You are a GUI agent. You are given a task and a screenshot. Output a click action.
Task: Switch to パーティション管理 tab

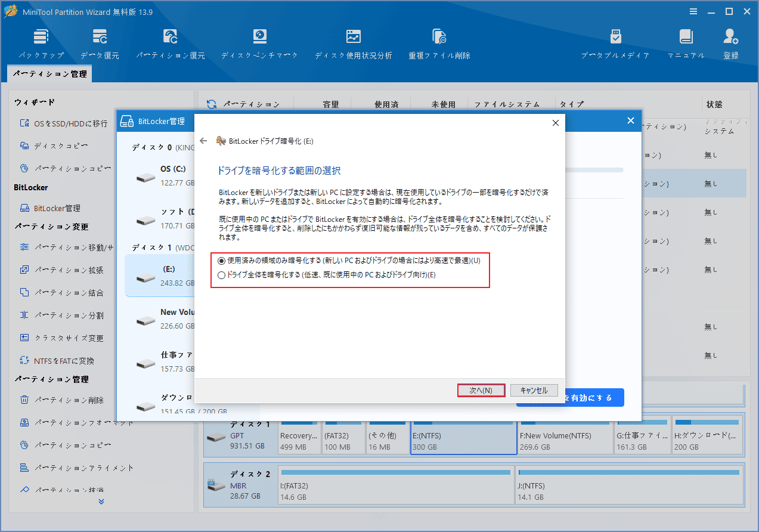[50, 74]
